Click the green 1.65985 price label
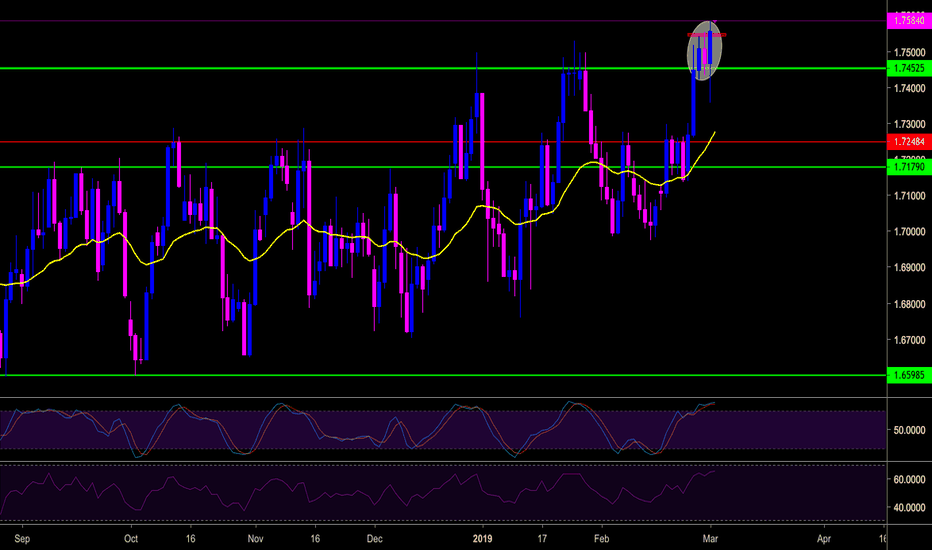Screen dimensions: 932x550 click(x=909, y=375)
